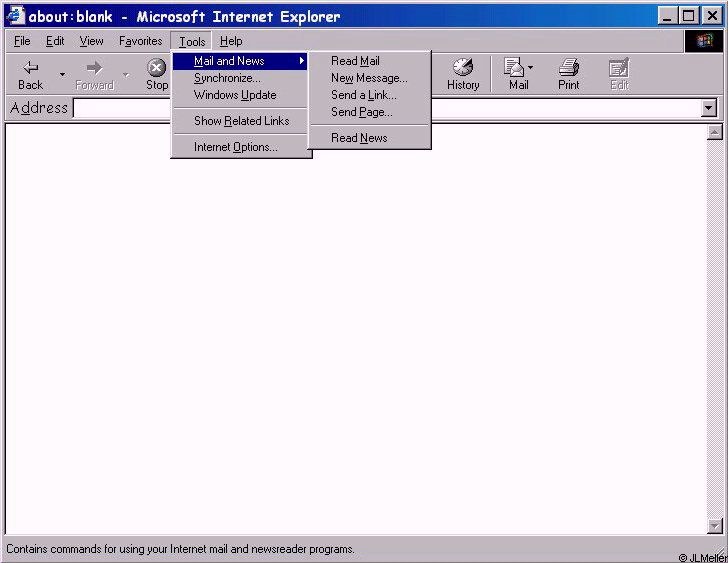Select Show Related Links menu entry
The height and width of the screenshot is (563, 728).
click(x=240, y=121)
